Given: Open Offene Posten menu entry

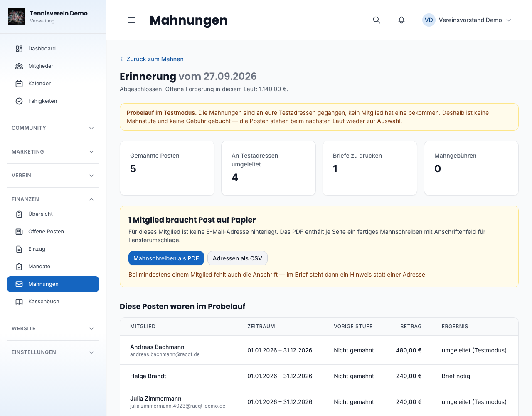Looking at the screenshot, I should point(53,232).
